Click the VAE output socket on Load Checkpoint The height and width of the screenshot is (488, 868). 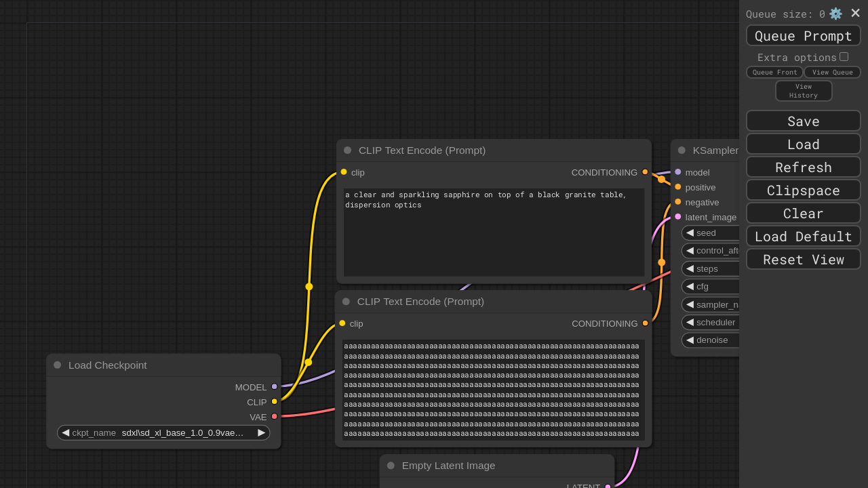point(275,417)
